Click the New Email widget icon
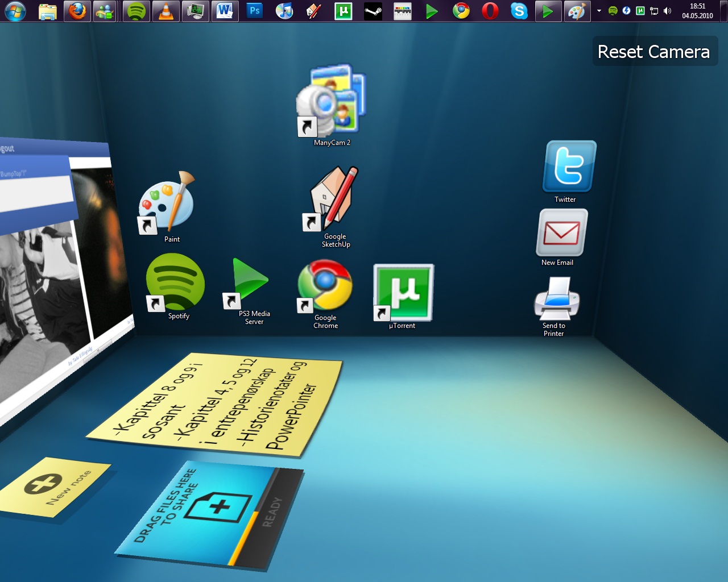This screenshot has height=582, width=728. point(561,236)
